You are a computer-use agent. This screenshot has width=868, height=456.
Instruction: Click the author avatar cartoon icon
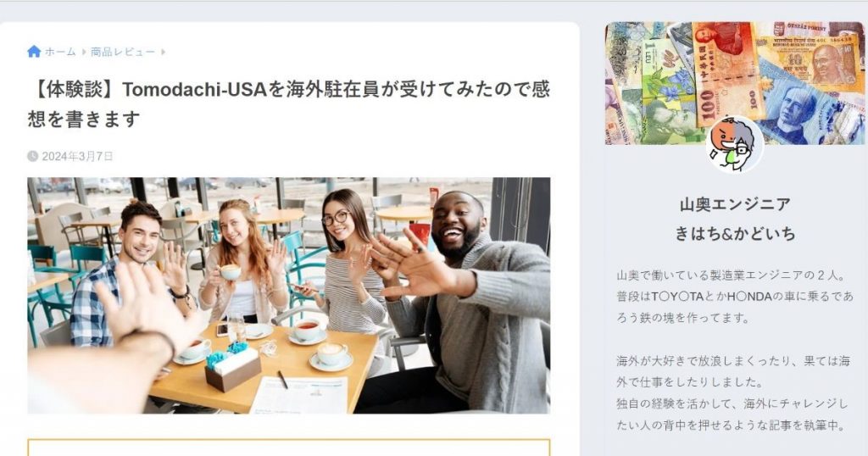[734, 144]
